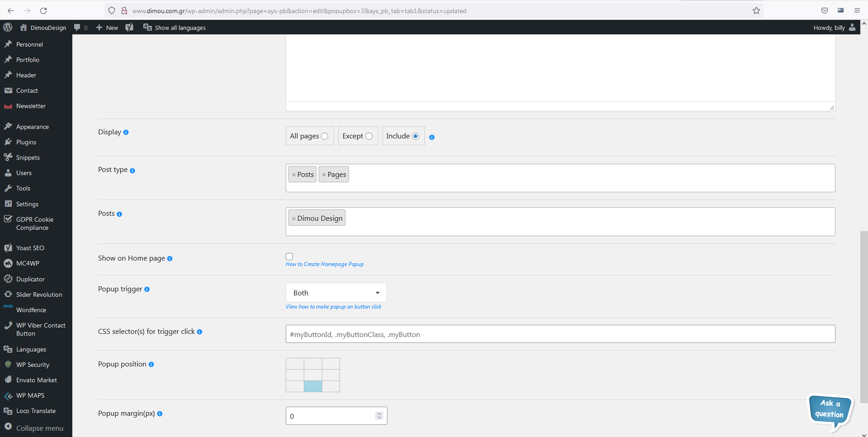
Task: Remove the Posts tag from Post type
Action: point(293,175)
